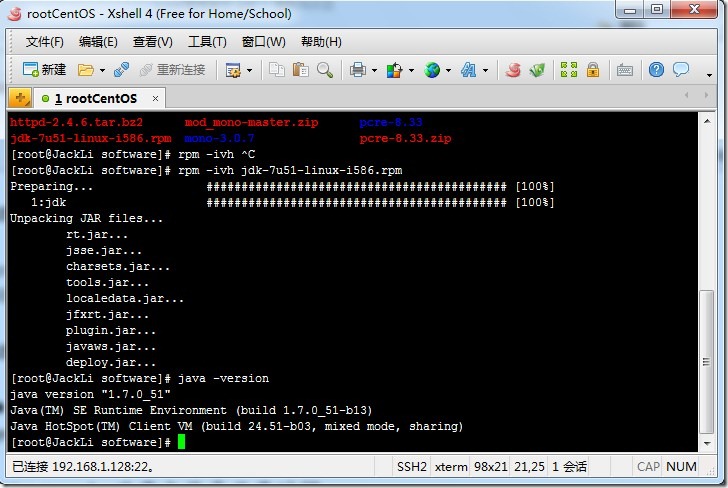The width and height of the screenshot is (728, 488).
Task: Open the 窗口(W) menu
Action: point(263,42)
